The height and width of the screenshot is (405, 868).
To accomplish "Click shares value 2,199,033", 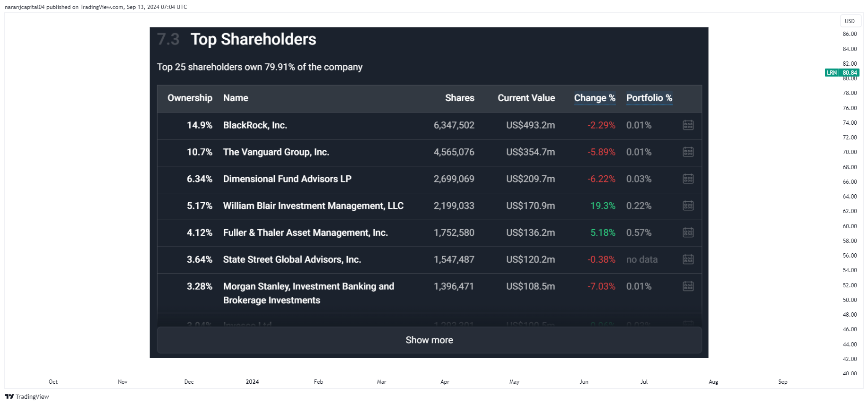I will (454, 206).
